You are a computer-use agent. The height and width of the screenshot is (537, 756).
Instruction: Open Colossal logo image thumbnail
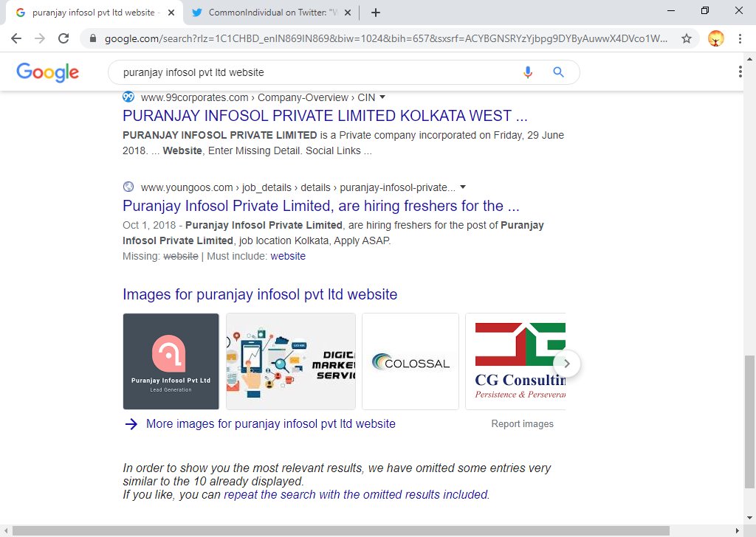pyautogui.click(x=410, y=361)
